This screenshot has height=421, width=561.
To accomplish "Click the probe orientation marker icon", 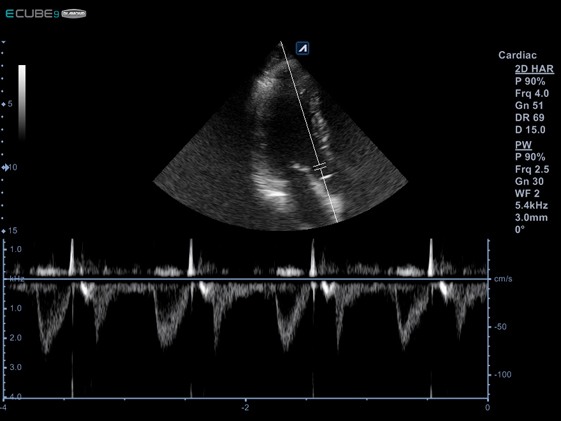I will pos(303,48).
